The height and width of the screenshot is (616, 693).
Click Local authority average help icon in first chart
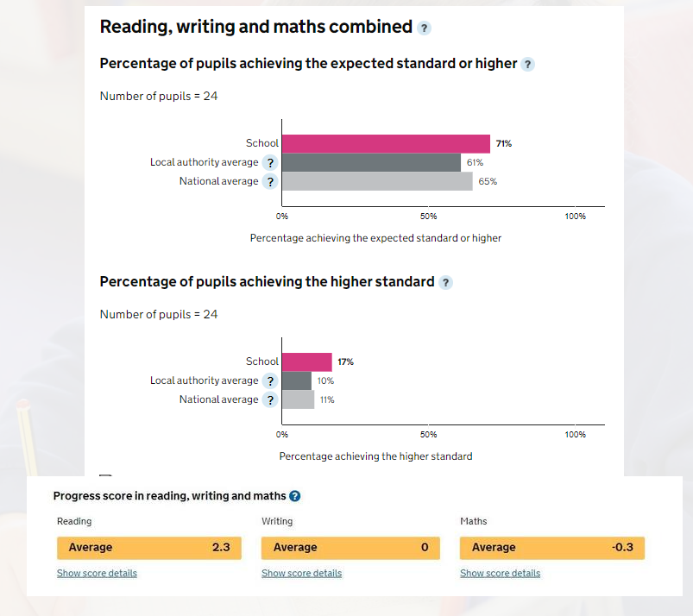270,162
